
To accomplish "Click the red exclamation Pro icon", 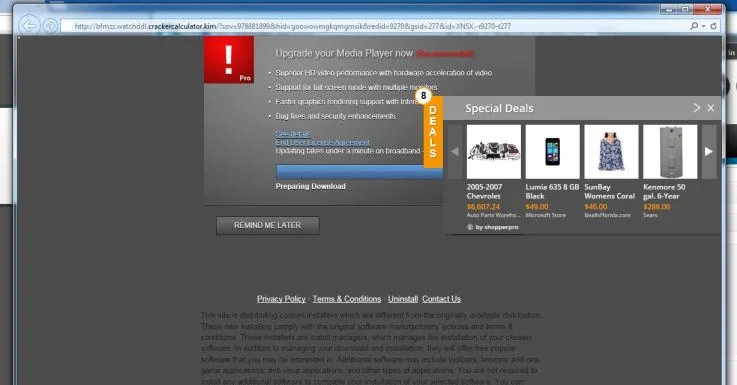I will point(229,60).
